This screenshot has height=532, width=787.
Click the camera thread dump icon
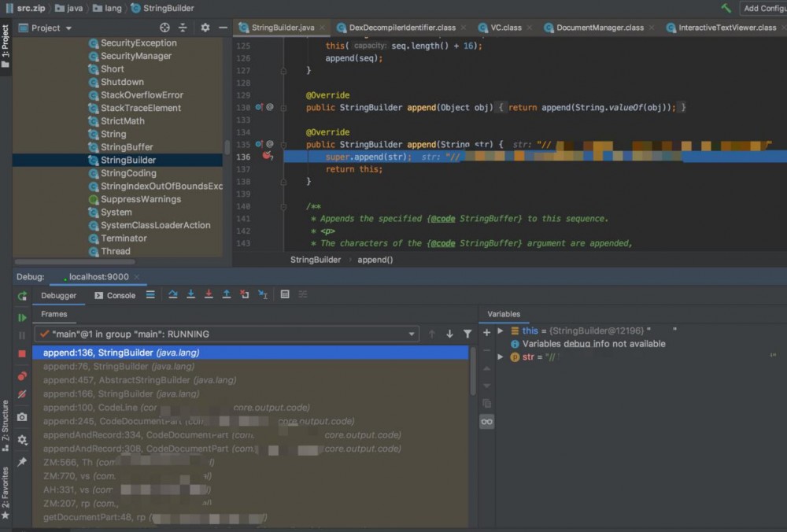[22, 417]
